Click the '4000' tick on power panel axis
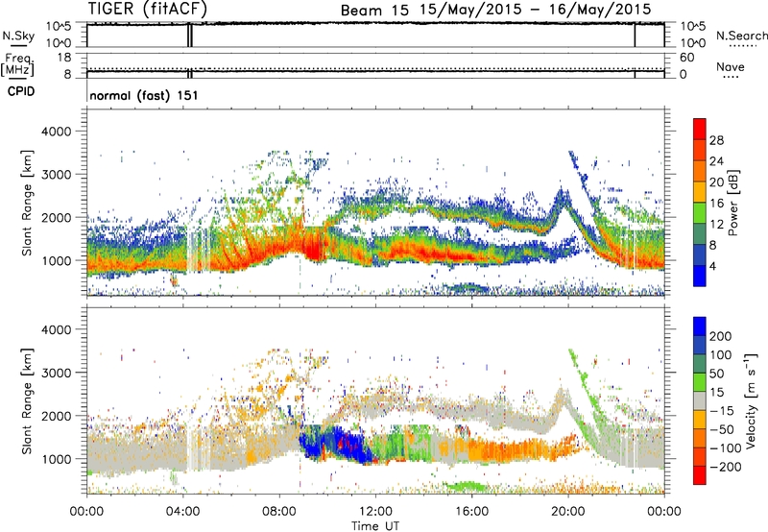The image size is (768, 532). coord(56,132)
